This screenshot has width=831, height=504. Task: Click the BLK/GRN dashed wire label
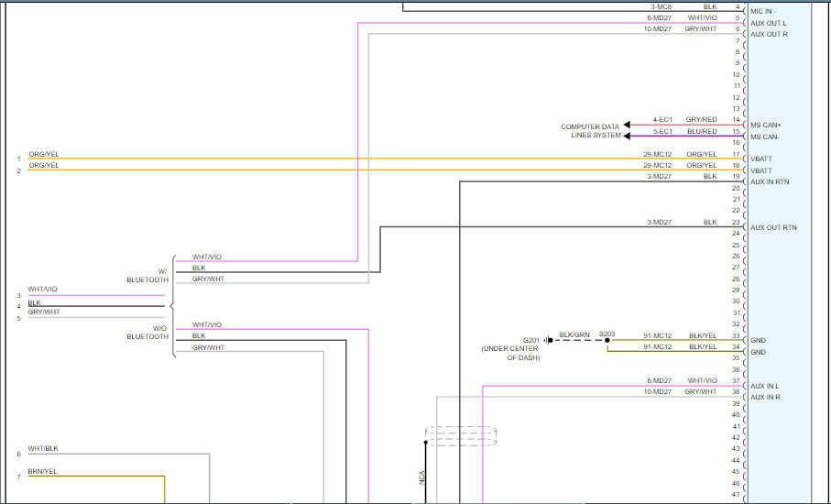(574, 334)
